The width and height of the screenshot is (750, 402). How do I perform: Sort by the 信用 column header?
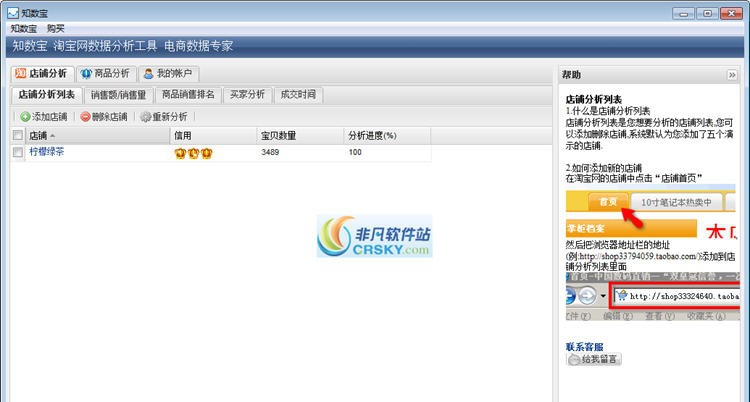[213, 136]
